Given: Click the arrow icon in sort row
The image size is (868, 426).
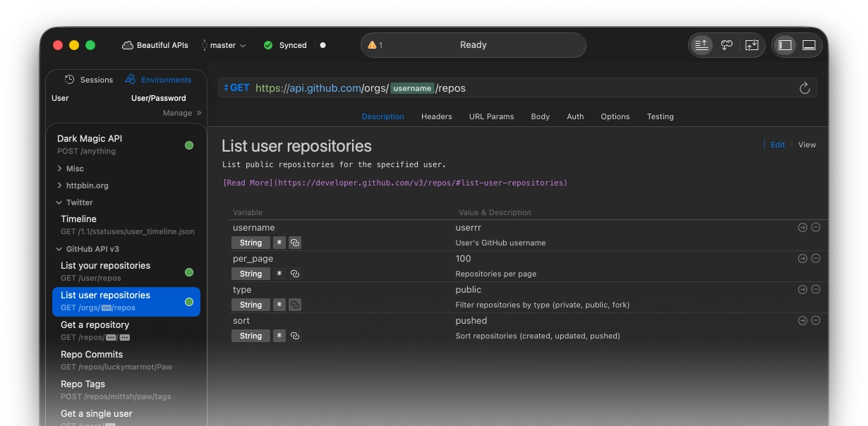Looking at the screenshot, I should 802,320.
